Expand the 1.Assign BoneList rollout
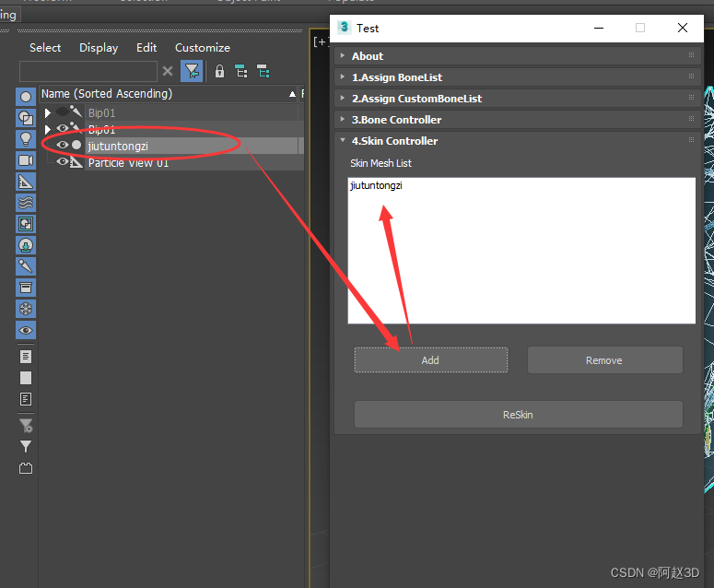This screenshot has width=714, height=588. click(343, 77)
